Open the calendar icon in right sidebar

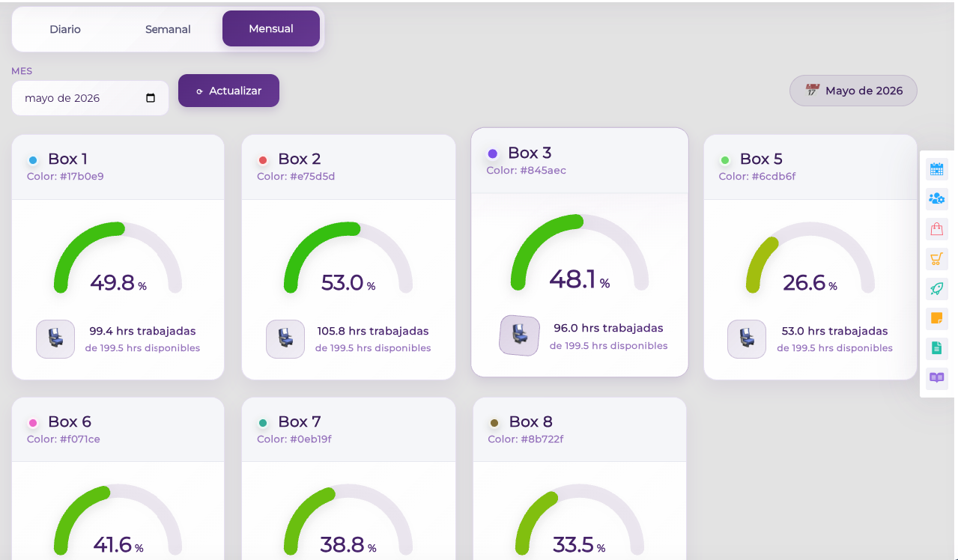click(x=936, y=169)
